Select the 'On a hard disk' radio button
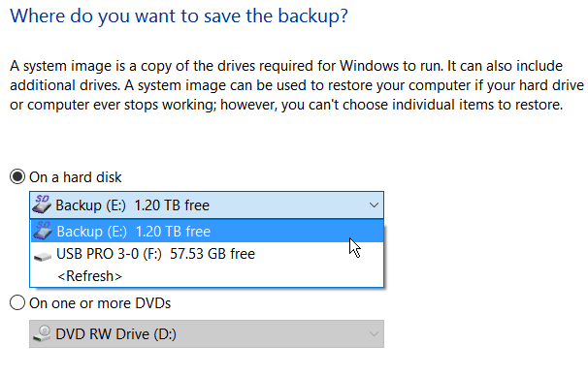588x377 pixels. pyautogui.click(x=17, y=176)
